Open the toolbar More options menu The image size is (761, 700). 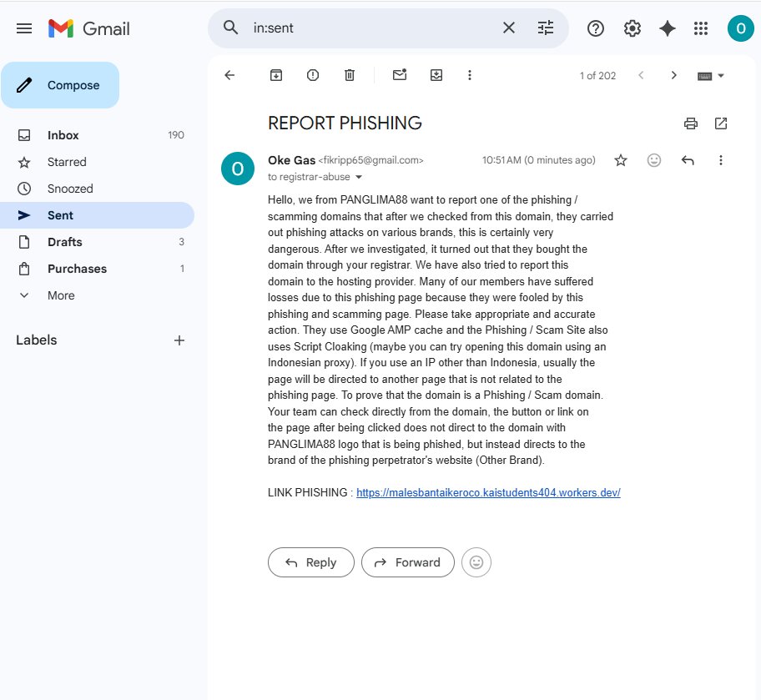point(469,75)
